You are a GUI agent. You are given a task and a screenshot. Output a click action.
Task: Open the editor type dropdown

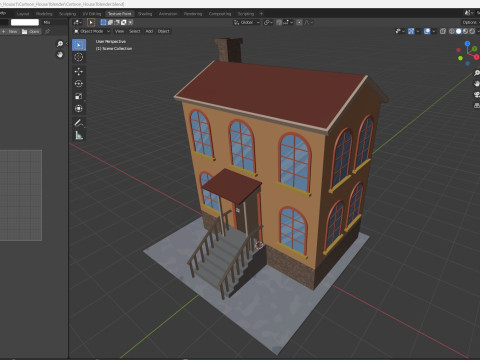[x=78, y=22]
